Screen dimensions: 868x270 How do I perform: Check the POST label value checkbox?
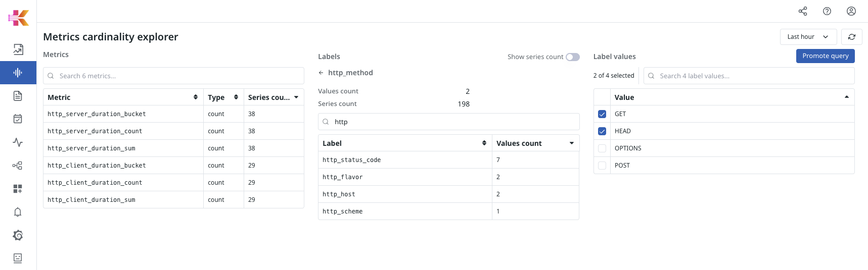(602, 166)
